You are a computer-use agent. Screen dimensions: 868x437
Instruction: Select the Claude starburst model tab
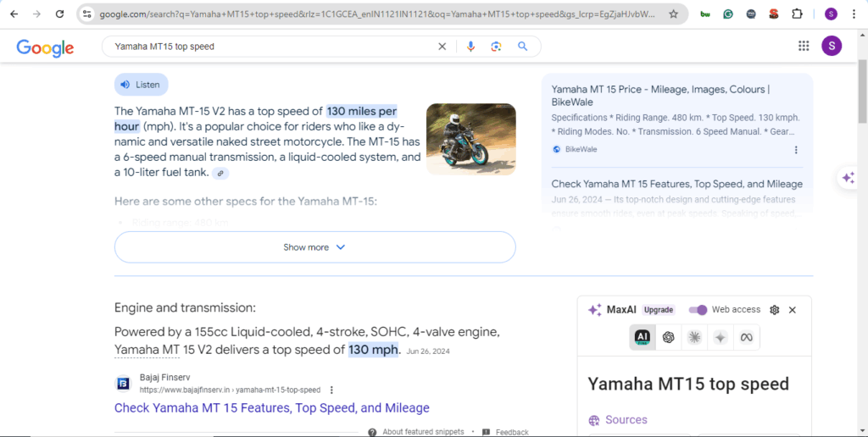coord(694,337)
